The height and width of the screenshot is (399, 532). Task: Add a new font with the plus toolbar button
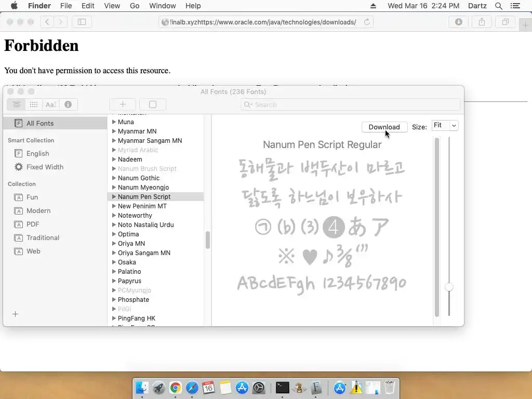coord(123,104)
